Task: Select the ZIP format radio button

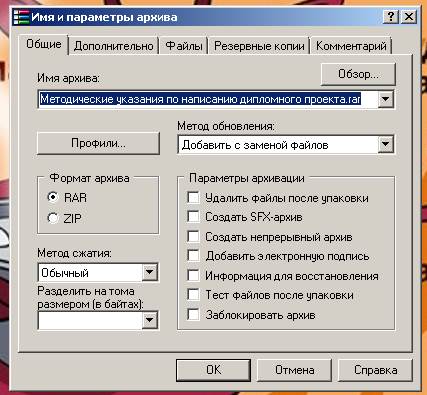Action: click(53, 218)
